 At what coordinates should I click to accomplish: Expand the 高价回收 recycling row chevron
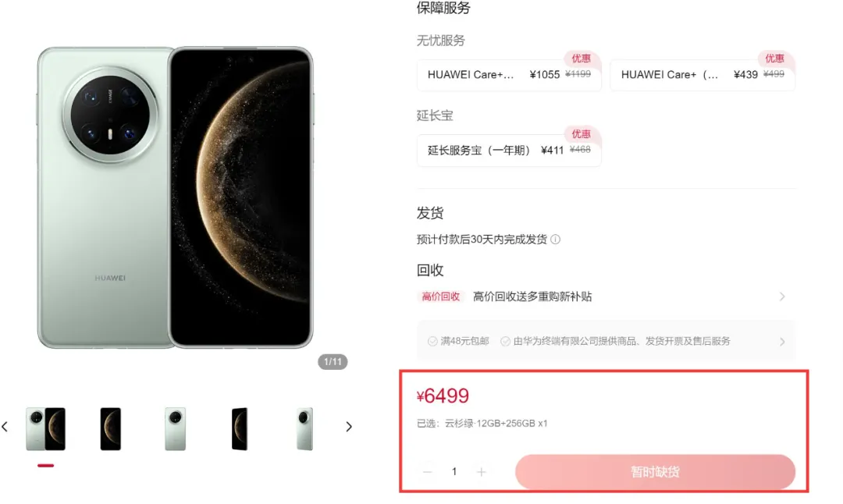[x=782, y=296]
